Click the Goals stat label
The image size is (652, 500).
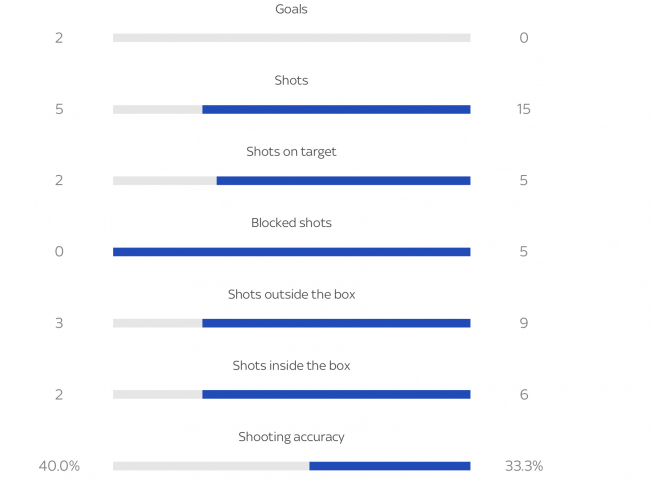[x=291, y=9]
